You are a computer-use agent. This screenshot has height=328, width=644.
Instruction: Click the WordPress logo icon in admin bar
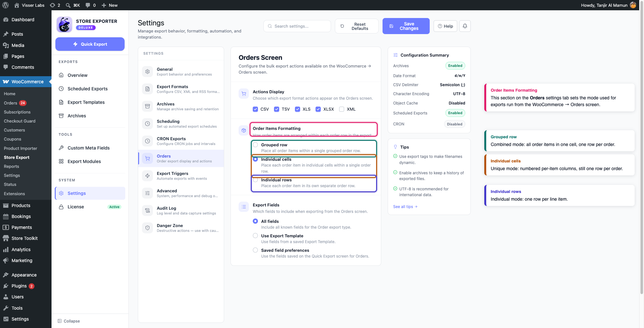coord(5,5)
